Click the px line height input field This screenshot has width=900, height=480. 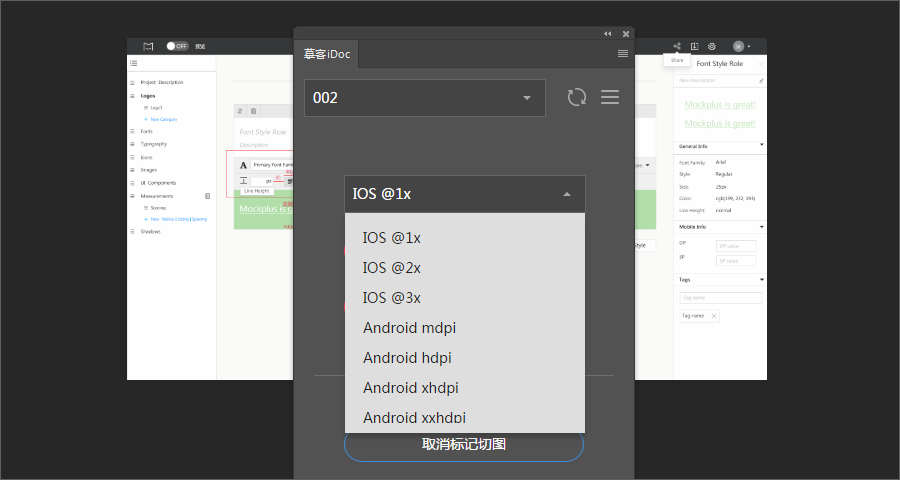click(x=262, y=181)
